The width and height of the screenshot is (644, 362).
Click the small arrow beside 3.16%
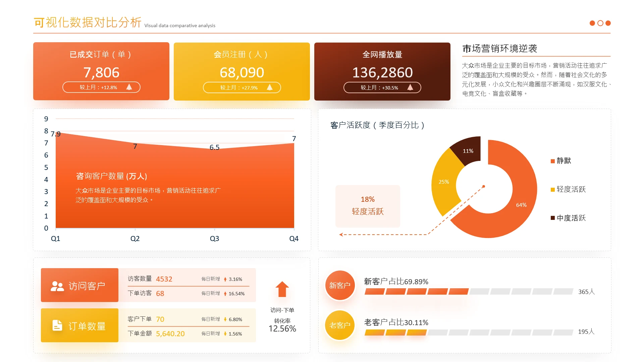tap(225, 279)
